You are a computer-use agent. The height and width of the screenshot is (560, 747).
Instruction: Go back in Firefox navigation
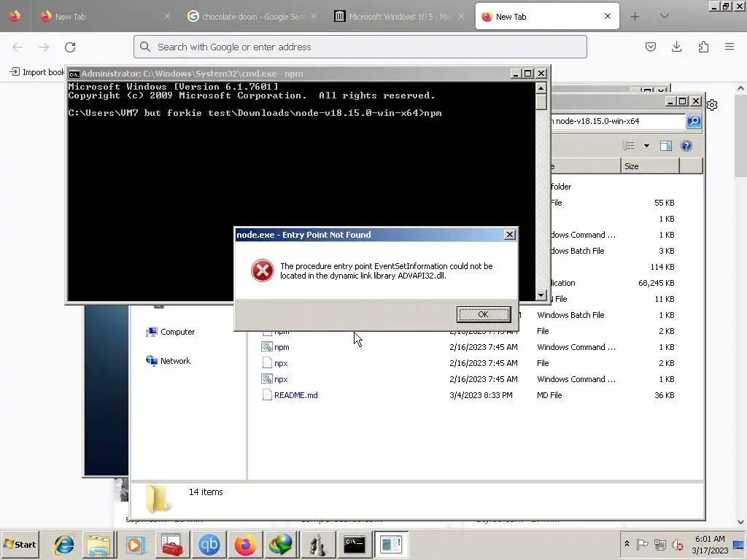pos(18,47)
